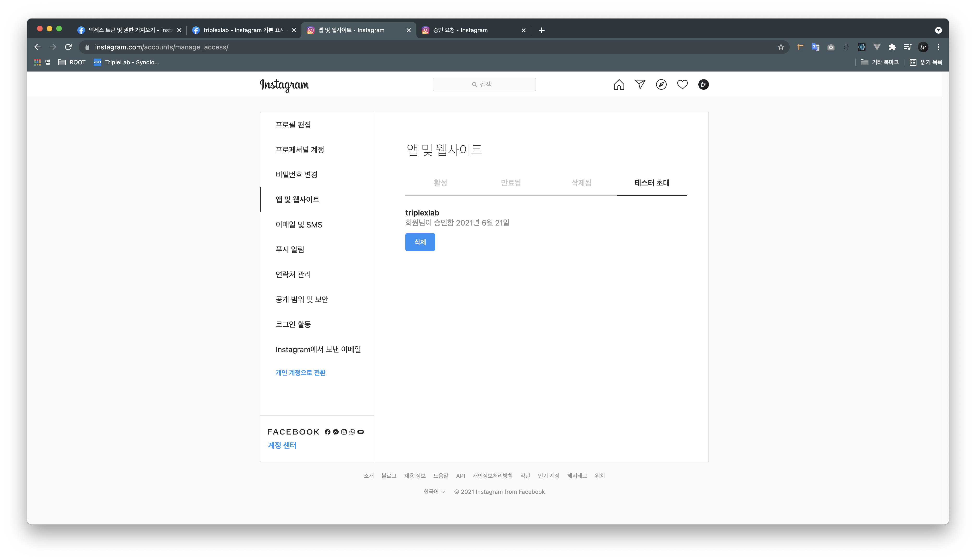This screenshot has width=976, height=560.
Task: Open Chrome extensions puzzle icon
Action: [x=892, y=47]
